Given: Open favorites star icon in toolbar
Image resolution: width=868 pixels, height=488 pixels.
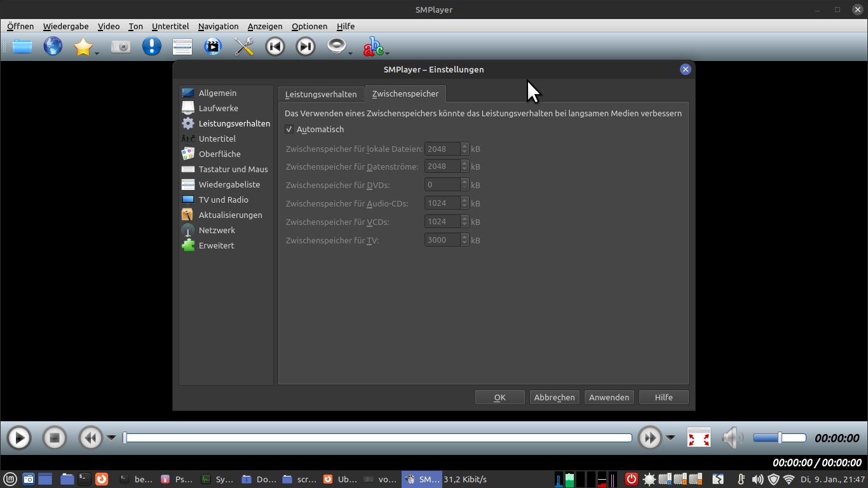Looking at the screenshot, I should coord(83,46).
